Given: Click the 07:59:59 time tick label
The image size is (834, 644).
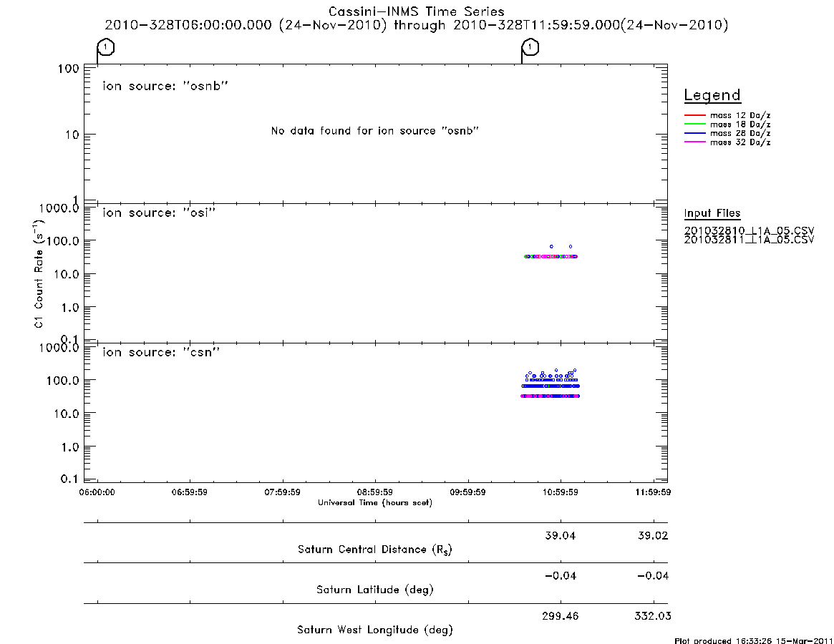Looking at the screenshot, I should pos(283,492).
